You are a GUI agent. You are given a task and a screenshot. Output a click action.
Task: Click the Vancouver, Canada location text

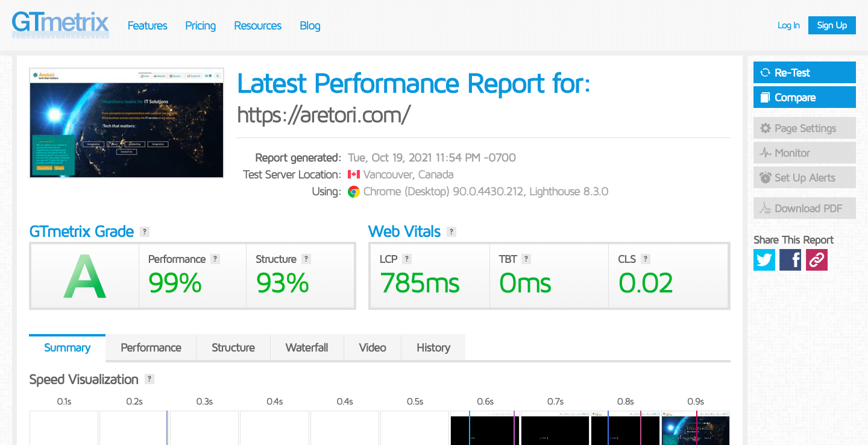click(409, 174)
